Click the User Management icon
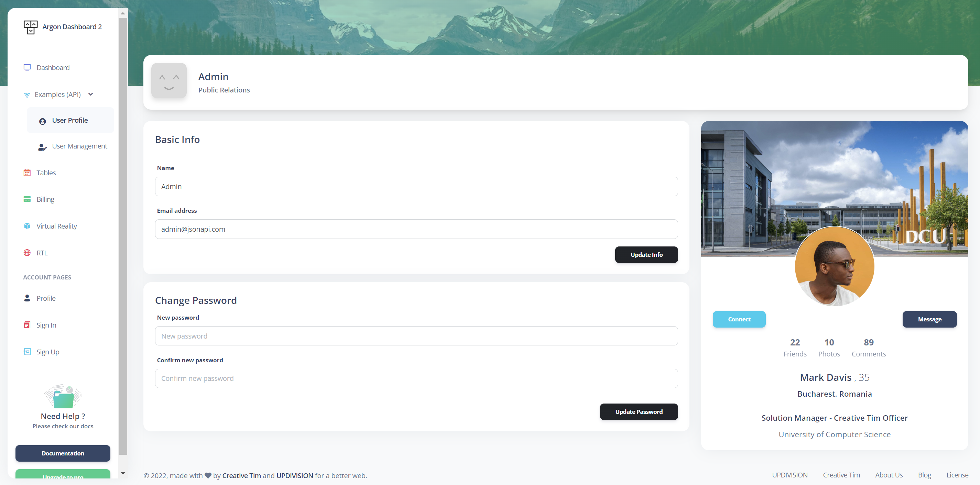The width and height of the screenshot is (980, 485). (43, 147)
